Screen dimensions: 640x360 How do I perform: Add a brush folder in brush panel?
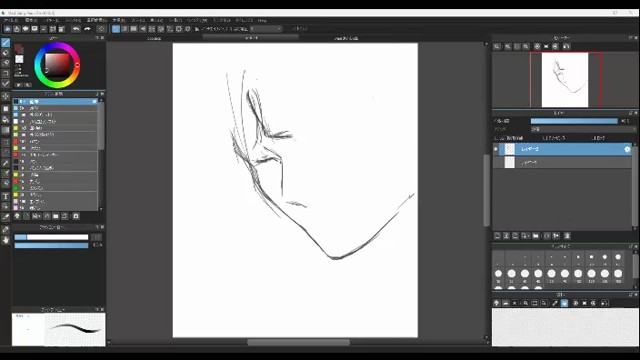pos(56,216)
